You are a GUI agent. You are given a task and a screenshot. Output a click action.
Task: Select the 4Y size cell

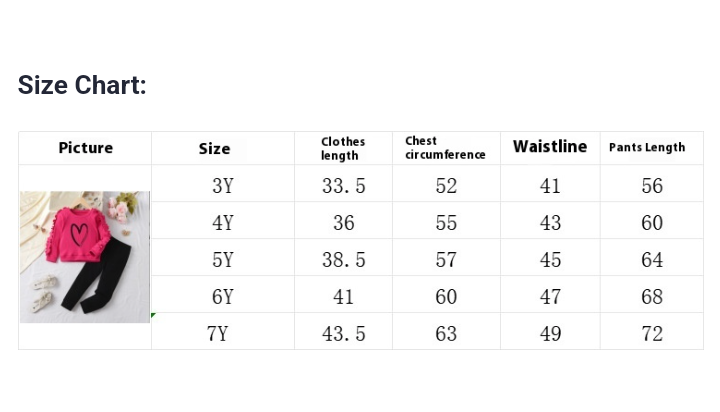(x=222, y=223)
